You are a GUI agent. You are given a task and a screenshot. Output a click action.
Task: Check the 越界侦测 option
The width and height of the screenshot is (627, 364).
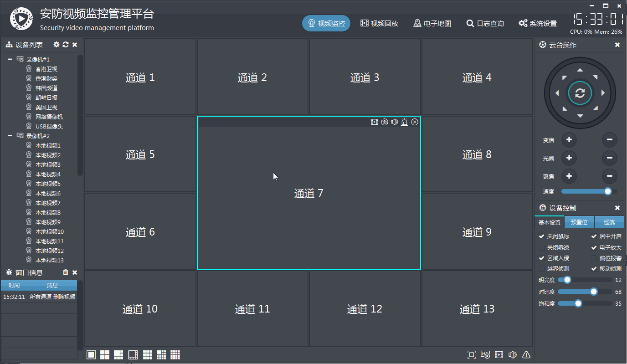coord(542,268)
